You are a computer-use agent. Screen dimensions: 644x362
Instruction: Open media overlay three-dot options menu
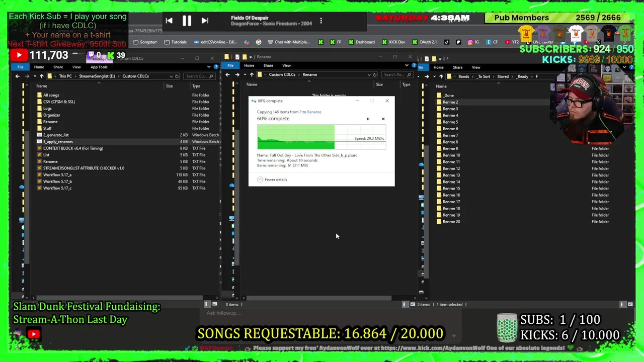pyautogui.click(x=321, y=21)
